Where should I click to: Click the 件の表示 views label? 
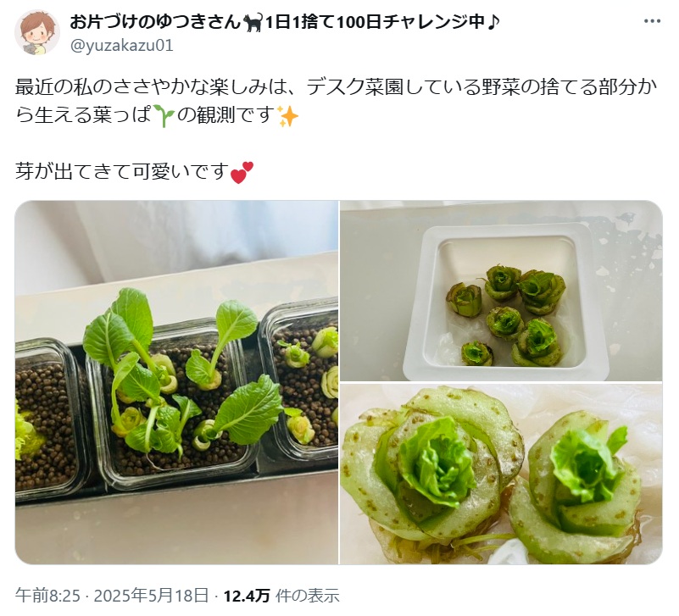pyautogui.click(x=308, y=596)
